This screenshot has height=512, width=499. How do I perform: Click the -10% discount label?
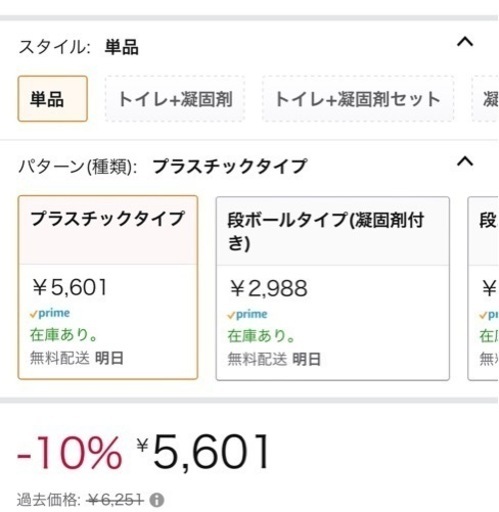(x=69, y=453)
